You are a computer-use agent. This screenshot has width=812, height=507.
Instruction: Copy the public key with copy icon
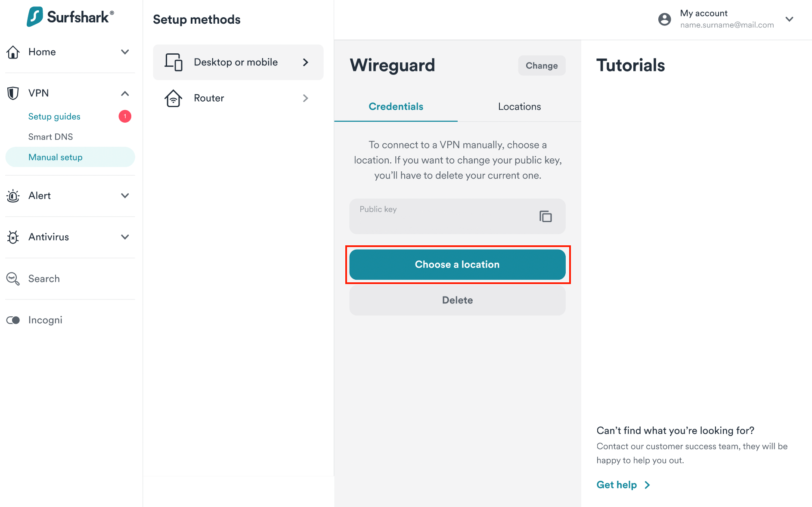pyautogui.click(x=545, y=216)
